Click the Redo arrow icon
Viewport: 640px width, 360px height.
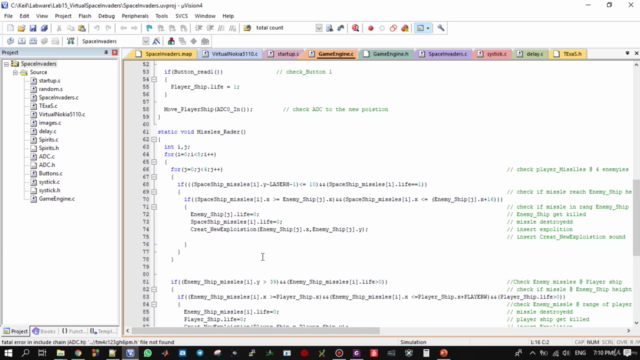(108, 28)
